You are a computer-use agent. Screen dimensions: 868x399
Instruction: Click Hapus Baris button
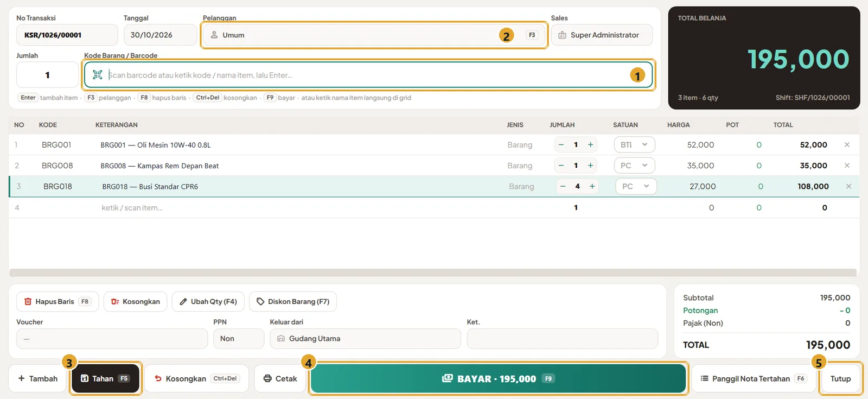click(58, 302)
